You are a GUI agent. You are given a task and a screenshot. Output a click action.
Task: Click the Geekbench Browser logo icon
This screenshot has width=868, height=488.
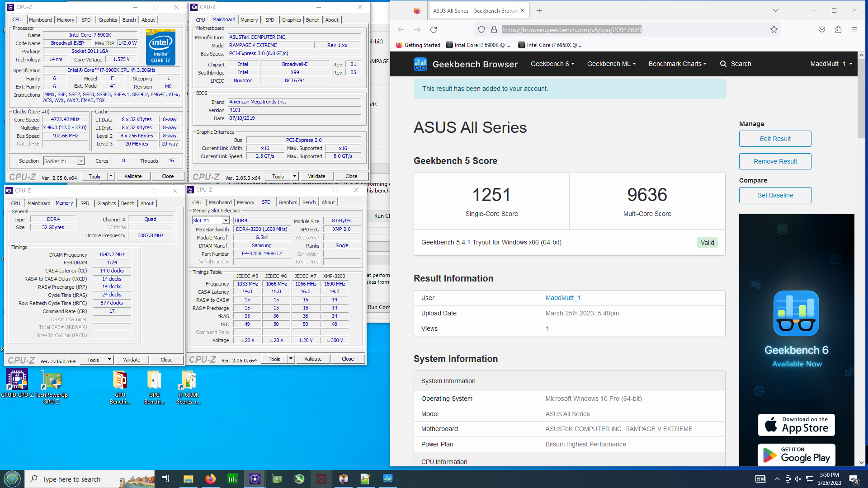(420, 64)
